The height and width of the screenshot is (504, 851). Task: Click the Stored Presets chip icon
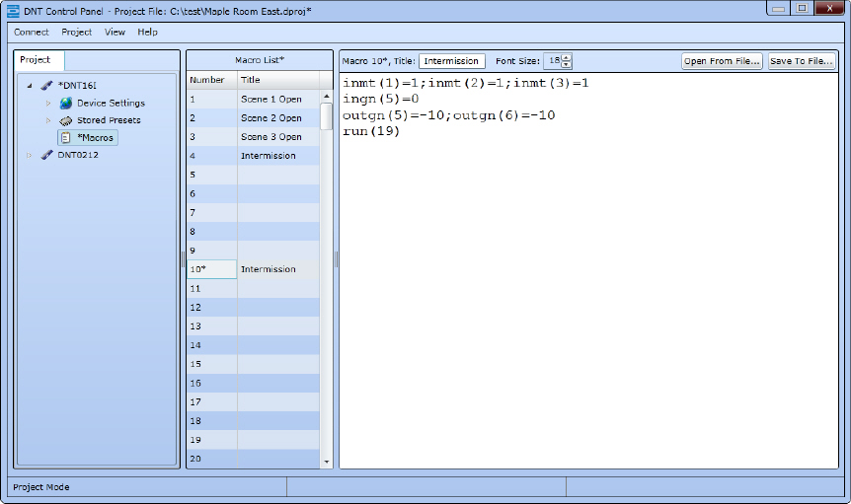(x=66, y=120)
